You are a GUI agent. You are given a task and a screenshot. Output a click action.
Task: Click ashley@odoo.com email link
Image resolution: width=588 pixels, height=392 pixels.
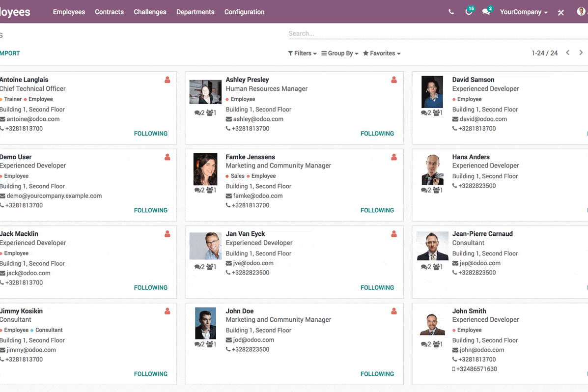[258, 119]
